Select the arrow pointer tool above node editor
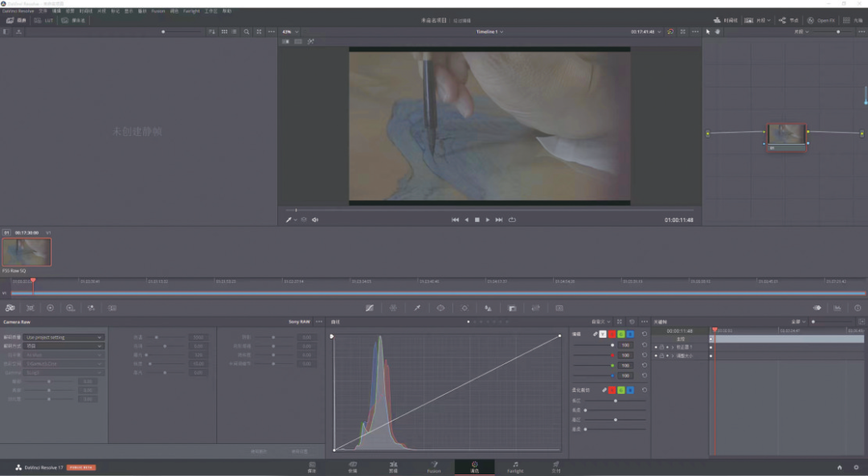The height and width of the screenshot is (476, 868). (707, 31)
